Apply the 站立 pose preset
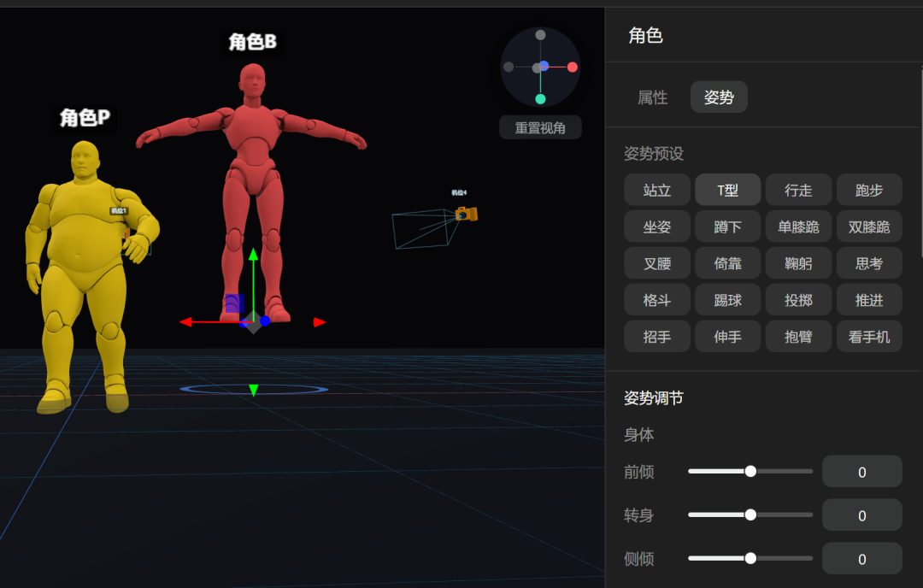This screenshot has width=923, height=588. tap(657, 190)
